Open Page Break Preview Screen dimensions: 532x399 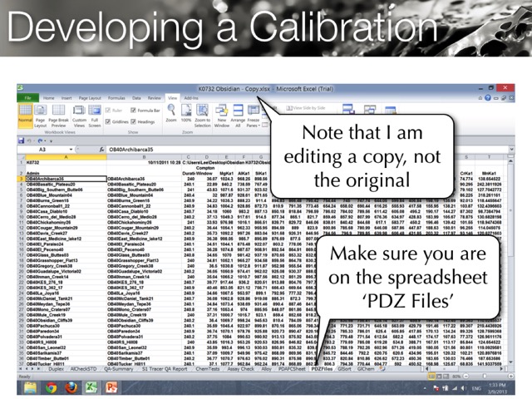click(x=57, y=118)
